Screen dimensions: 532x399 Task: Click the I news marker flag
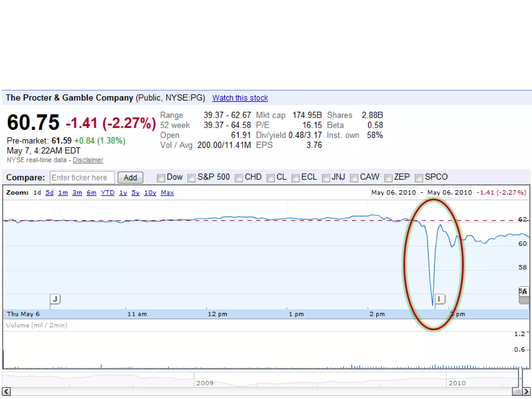[440, 299]
